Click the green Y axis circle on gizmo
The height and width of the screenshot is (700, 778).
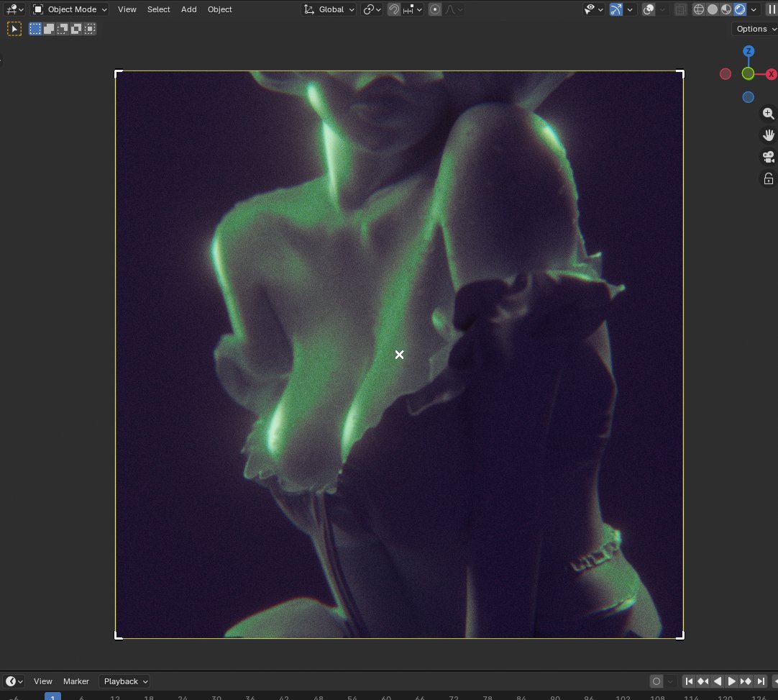[749, 74]
